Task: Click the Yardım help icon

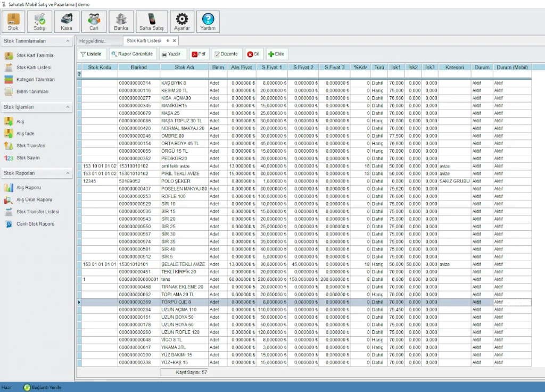Action: 208,21
